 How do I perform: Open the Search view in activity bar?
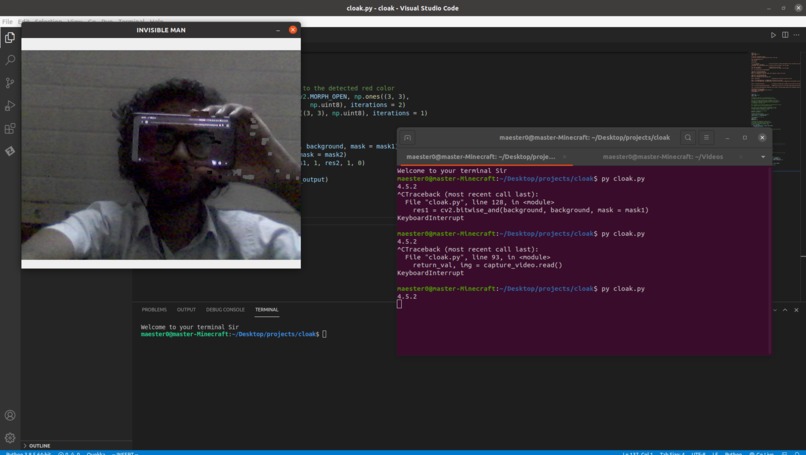pos(10,60)
